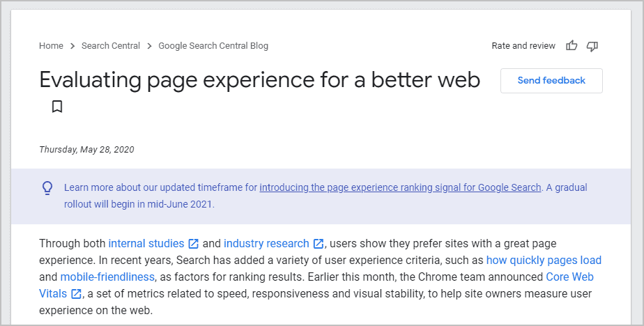
Task: Click external link icon after internal studies
Action: point(193,244)
